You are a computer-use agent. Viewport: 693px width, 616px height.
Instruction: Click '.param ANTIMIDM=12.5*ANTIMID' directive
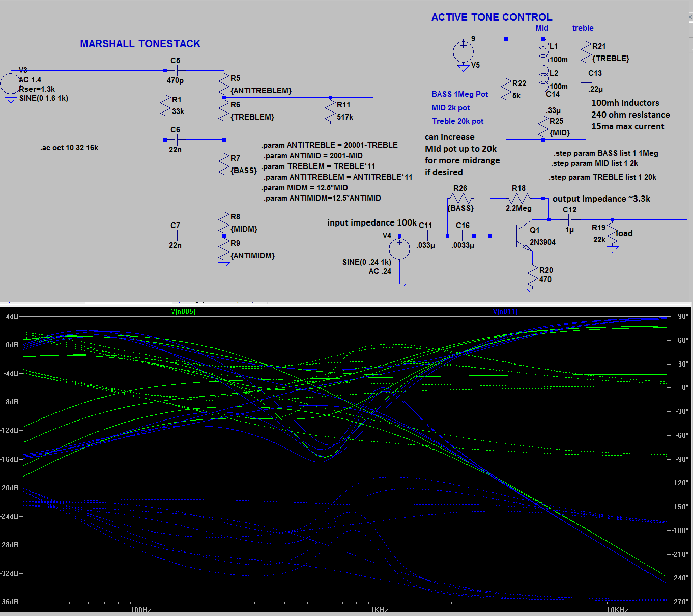[322, 198]
